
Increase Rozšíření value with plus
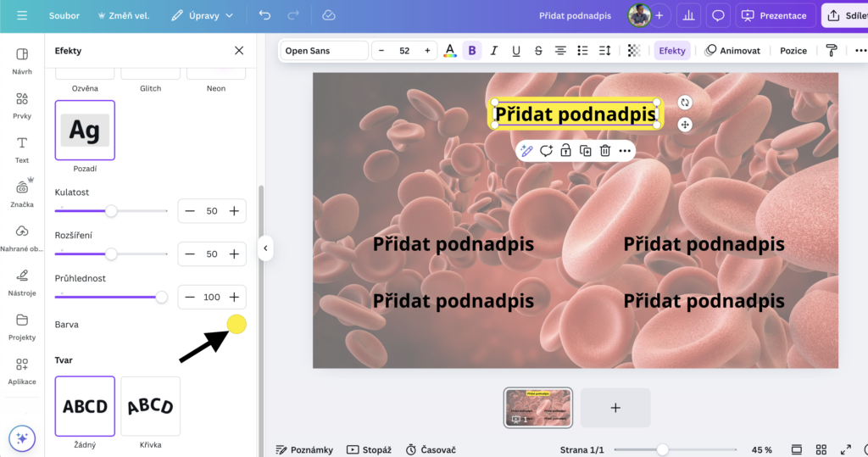[234, 254]
